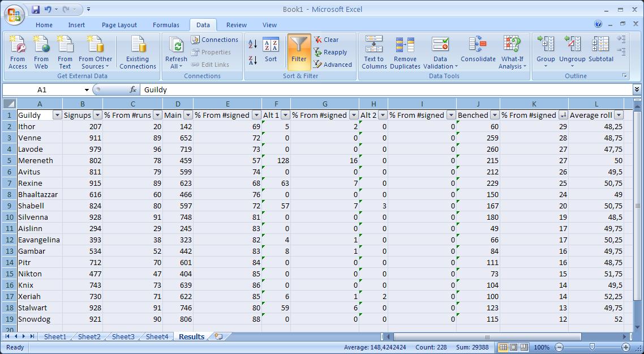Click the zoom slider handle
This screenshot has height=354, width=644.
click(592, 347)
